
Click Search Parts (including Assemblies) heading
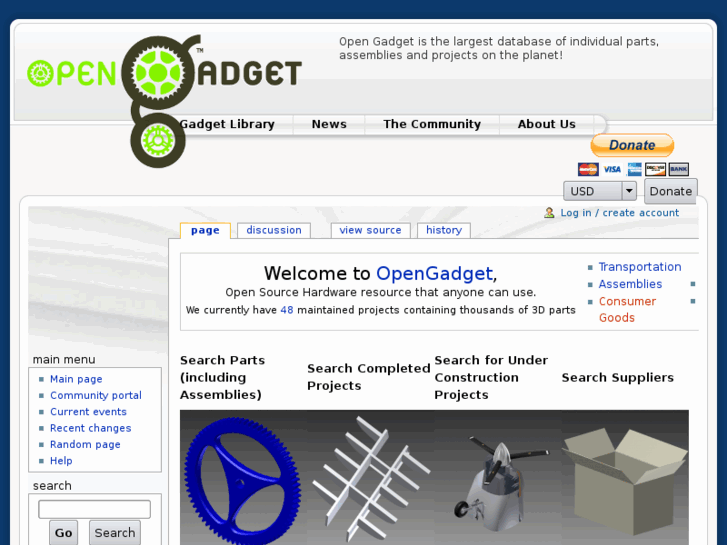coord(223,378)
